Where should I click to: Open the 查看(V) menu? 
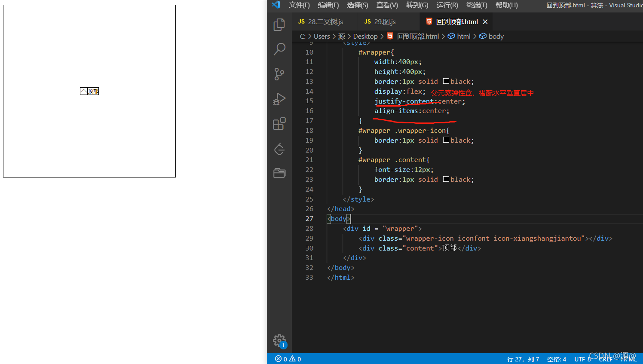coord(387,5)
